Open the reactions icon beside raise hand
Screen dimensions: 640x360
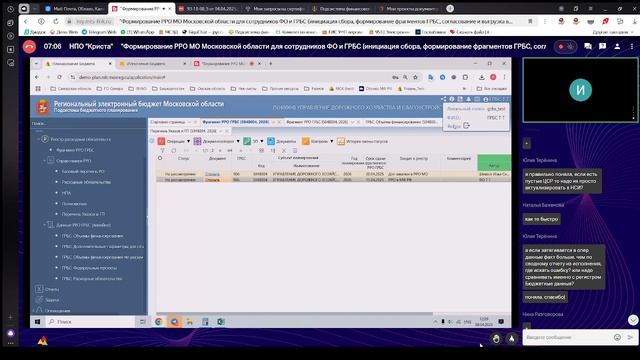click(x=511, y=338)
